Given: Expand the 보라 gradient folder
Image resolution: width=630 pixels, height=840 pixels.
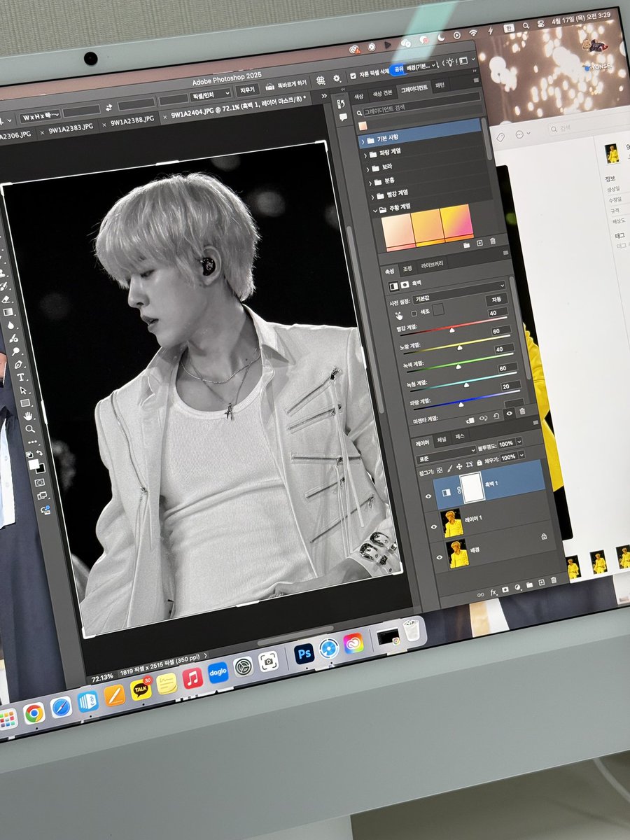Looking at the screenshot, I should (367, 169).
